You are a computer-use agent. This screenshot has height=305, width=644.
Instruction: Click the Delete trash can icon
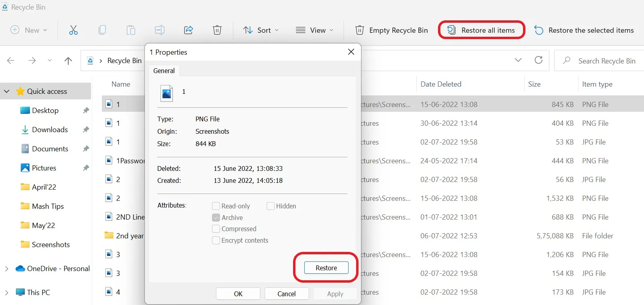[217, 30]
